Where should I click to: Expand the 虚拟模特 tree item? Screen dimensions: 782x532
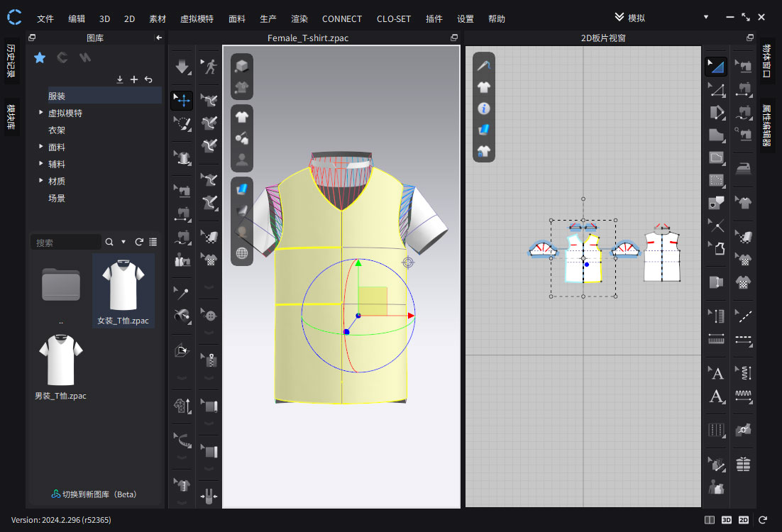[x=40, y=113]
